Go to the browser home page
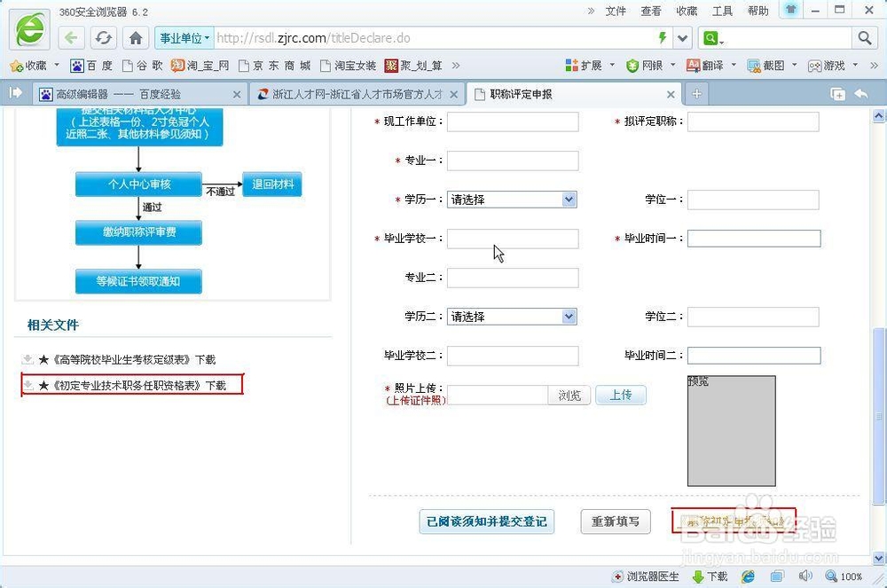The image size is (887, 588). (133, 37)
